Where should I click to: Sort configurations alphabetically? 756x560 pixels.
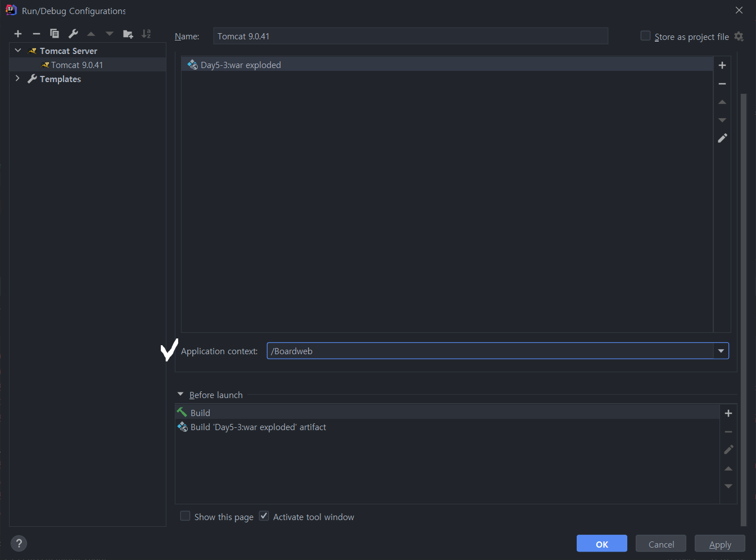[146, 34]
